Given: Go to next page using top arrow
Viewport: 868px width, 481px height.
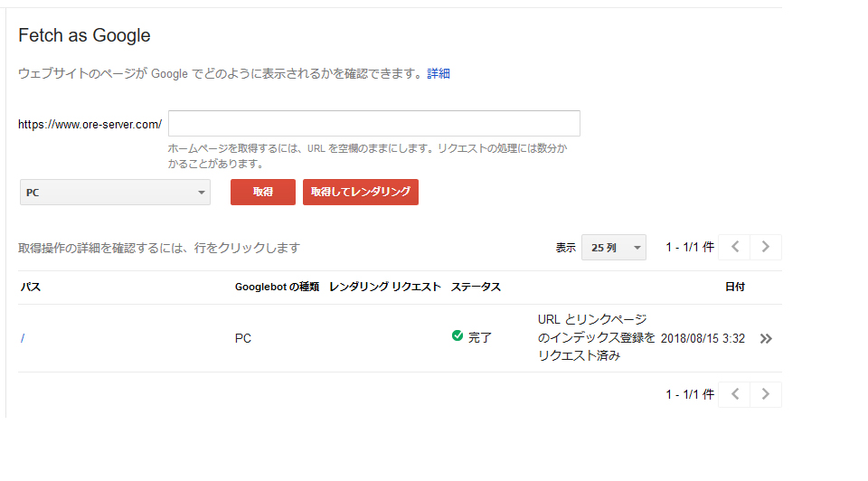Looking at the screenshot, I should tap(766, 247).
